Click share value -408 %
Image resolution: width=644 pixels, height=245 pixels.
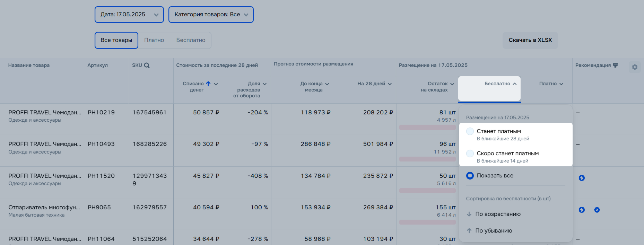pyautogui.click(x=258, y=176)
